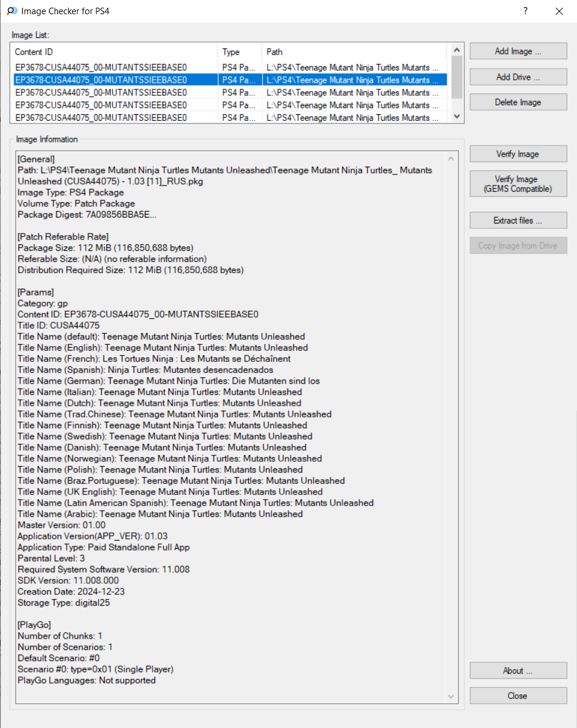Click the 'Referable Size: (N/A)' line
The image size is (577, 728).
pyautogui.click(x=112, y=259)
